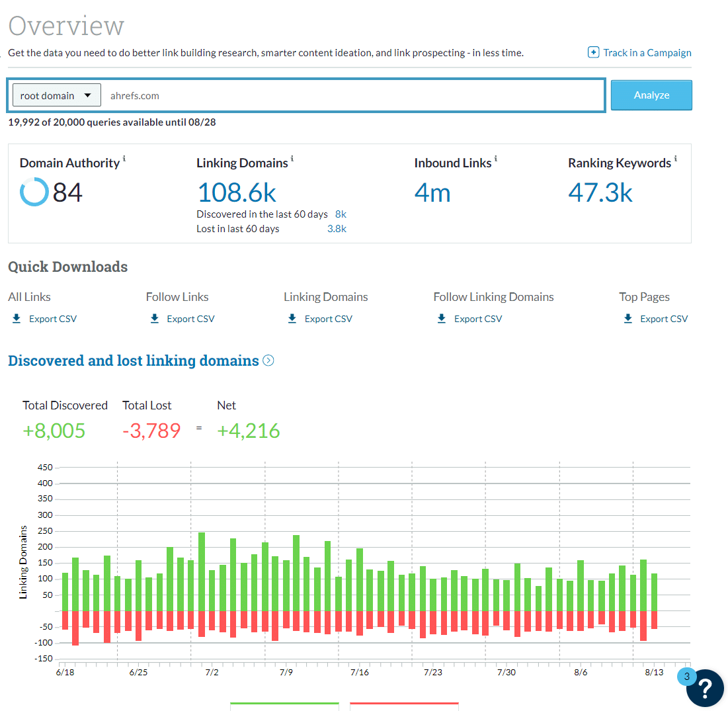Open the Inbound Links info tooltip icon

coord(495,159)
